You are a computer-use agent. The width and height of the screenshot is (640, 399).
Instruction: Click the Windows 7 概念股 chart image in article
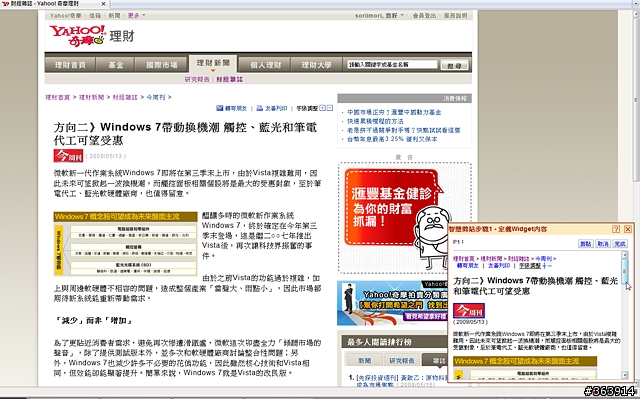[x=125, y=244]
